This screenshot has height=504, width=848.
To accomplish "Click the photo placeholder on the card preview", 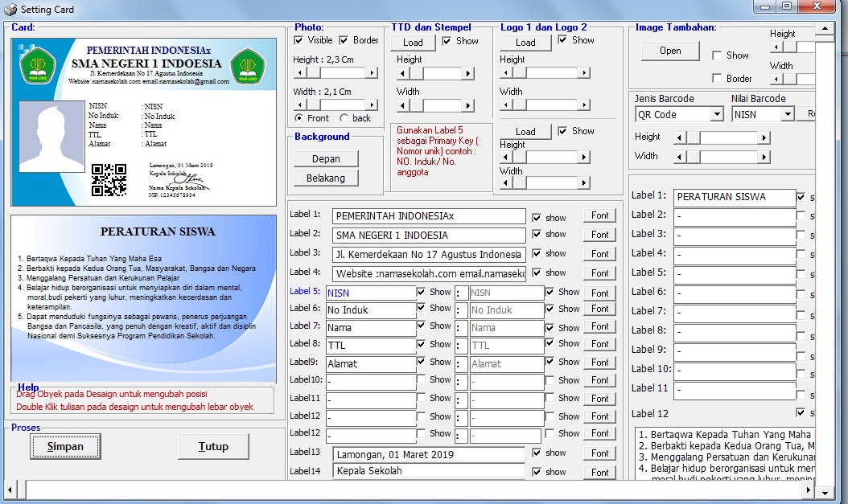I will pos(51,136).
